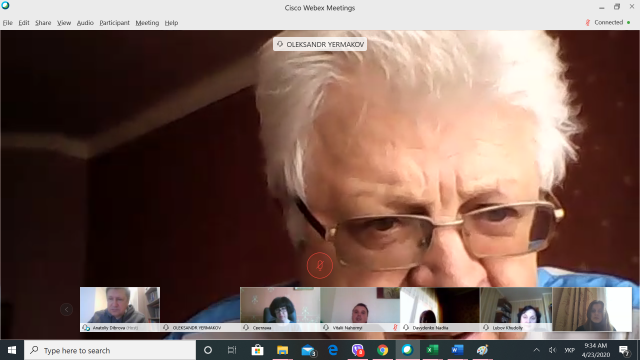Click the Connected status indicator
This screenshot has width=640, height=360.
click(x=608, y=22)
